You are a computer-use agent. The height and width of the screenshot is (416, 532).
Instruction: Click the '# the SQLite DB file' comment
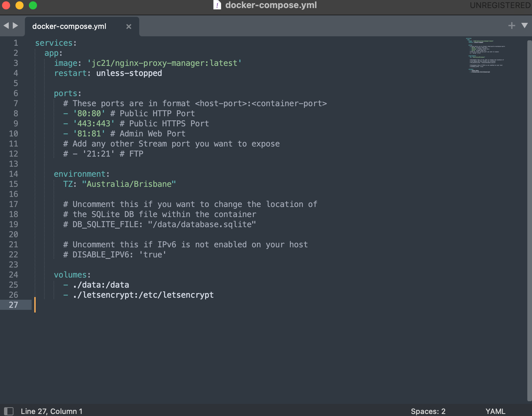coord(160,214)
